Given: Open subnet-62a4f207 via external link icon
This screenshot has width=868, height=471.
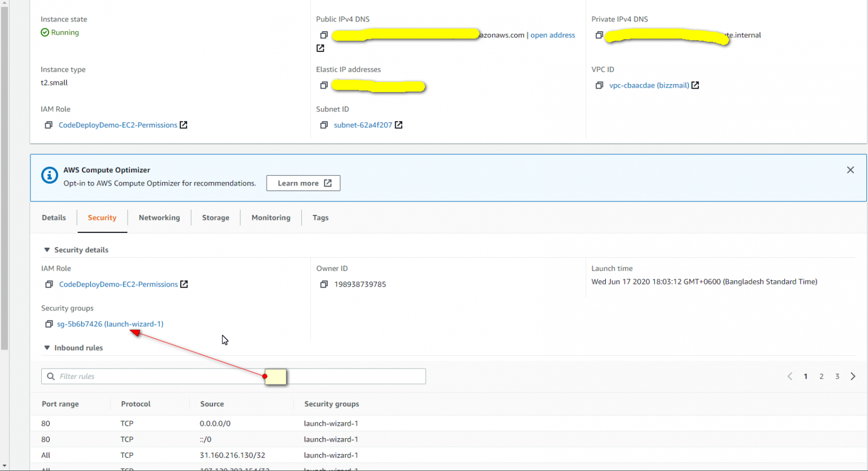Looking at the screenshot, I should [x=399, y=125].
